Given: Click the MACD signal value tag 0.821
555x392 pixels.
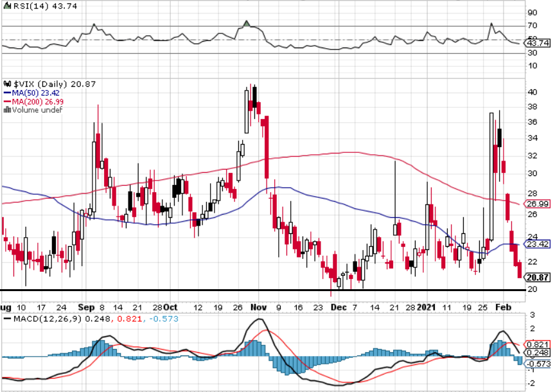Looking at the screenshot, I should [537, 344].
